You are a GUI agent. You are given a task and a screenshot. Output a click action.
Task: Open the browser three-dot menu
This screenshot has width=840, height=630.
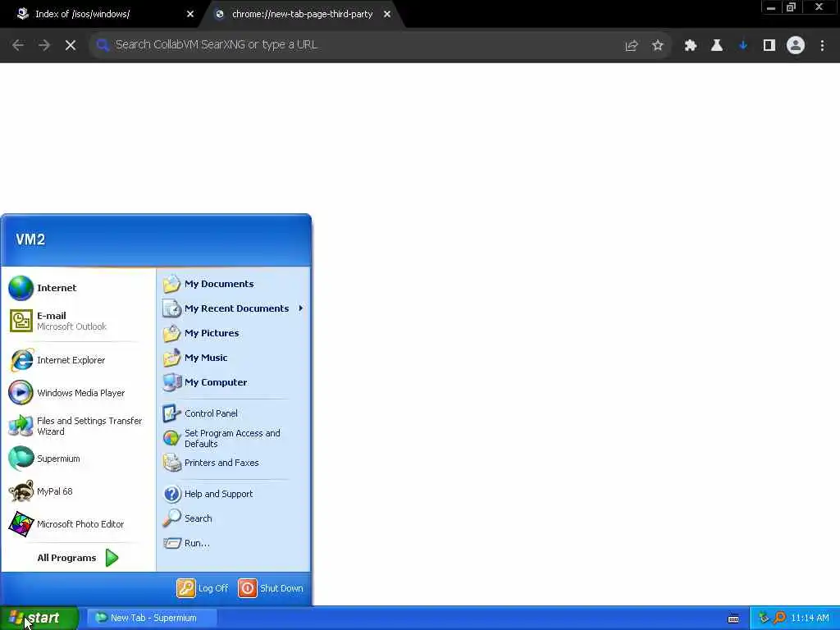[822, 46]
